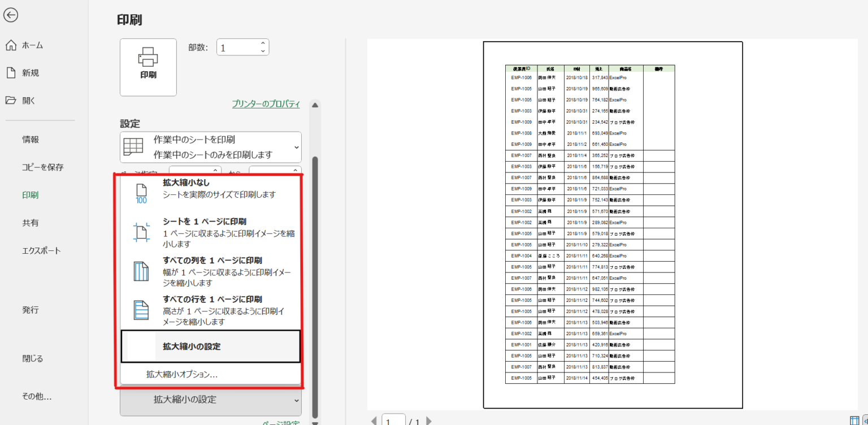Switch to the 情報 page
This screenshot has height=425, width=868.
pyautogui.click(x=31, y=140)
